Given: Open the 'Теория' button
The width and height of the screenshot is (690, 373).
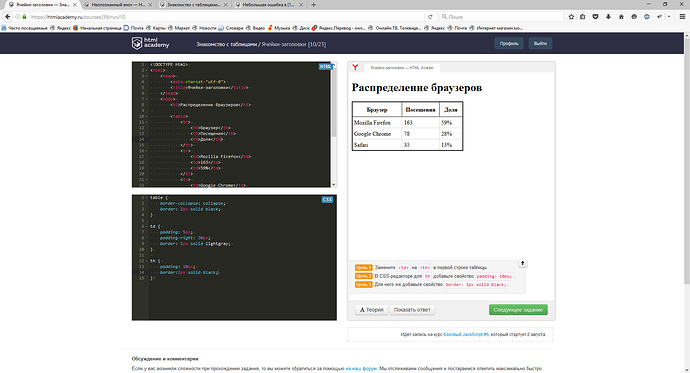Looking at the screenshot, I should 371,310.
